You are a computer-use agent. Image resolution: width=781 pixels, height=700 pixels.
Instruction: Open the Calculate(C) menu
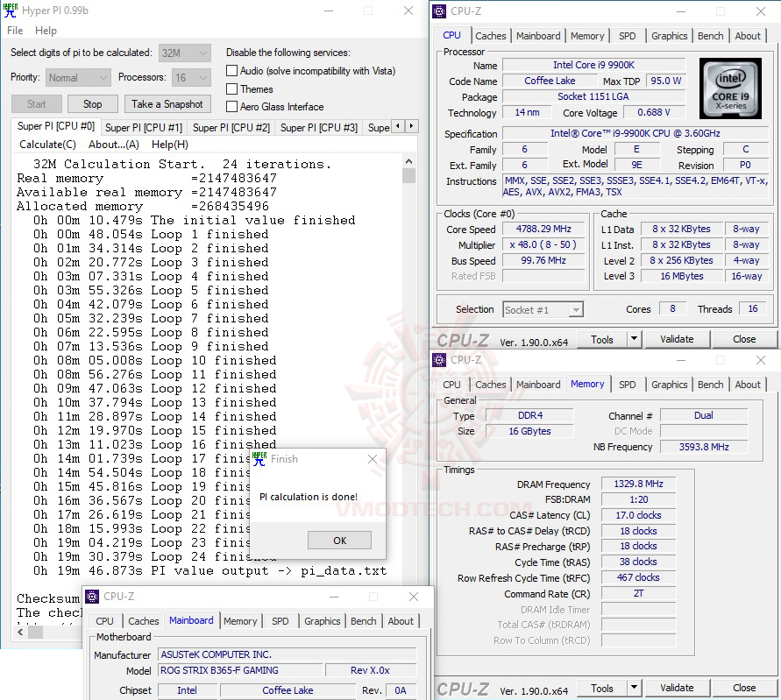(x=47, y=144)
